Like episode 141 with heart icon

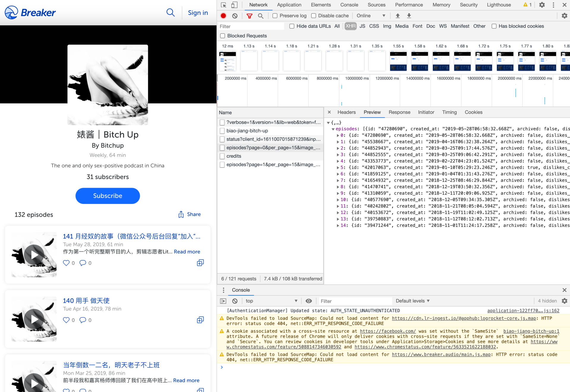[66, 263]
